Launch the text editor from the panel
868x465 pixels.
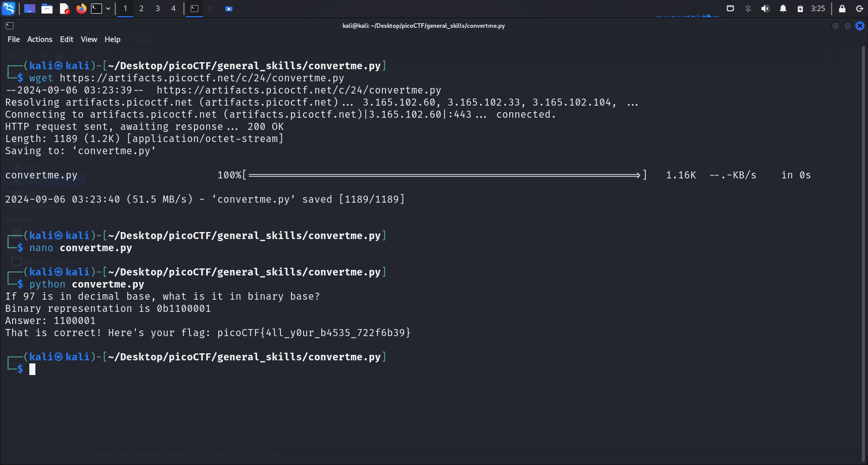pos(64,9)
